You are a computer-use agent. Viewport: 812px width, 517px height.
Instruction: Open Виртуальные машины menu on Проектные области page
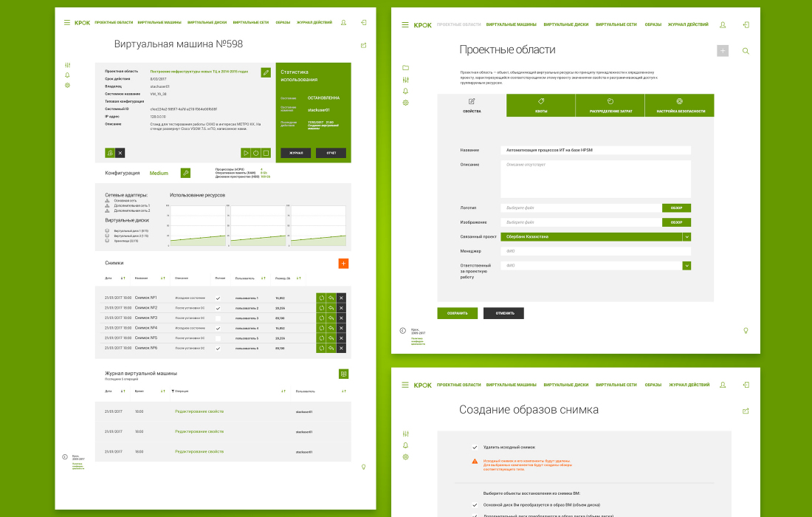[511, 24]
